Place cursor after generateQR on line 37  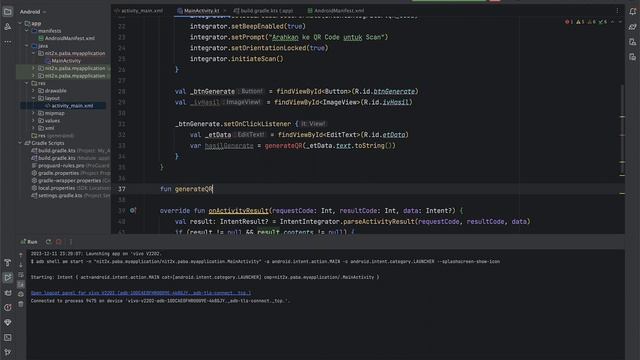click(213, 189)
